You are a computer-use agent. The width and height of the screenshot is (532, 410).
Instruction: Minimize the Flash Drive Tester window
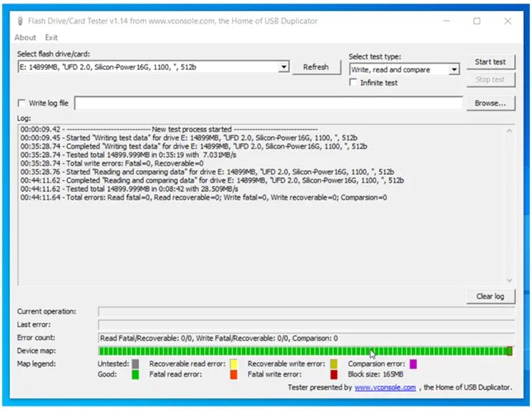[x=446, y=21]
